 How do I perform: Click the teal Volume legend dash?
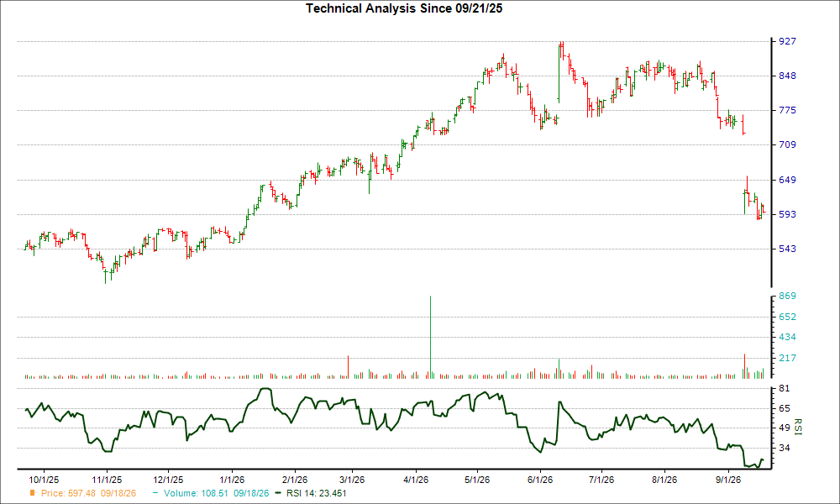(155, 493)
